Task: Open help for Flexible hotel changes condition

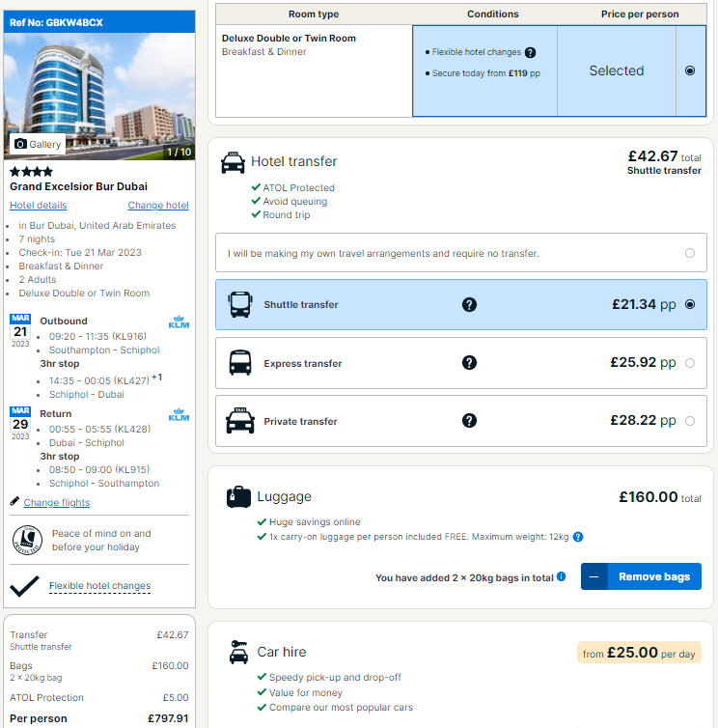Action: [x=530, y=52]
